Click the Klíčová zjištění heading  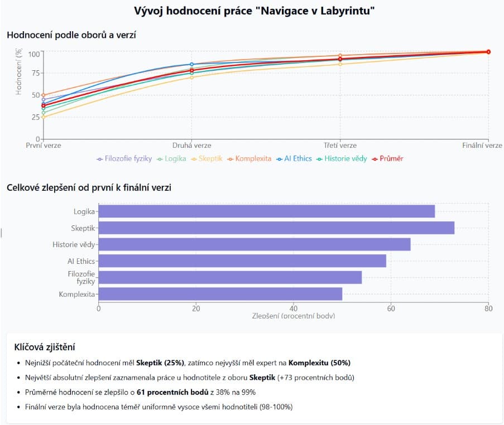44,347
